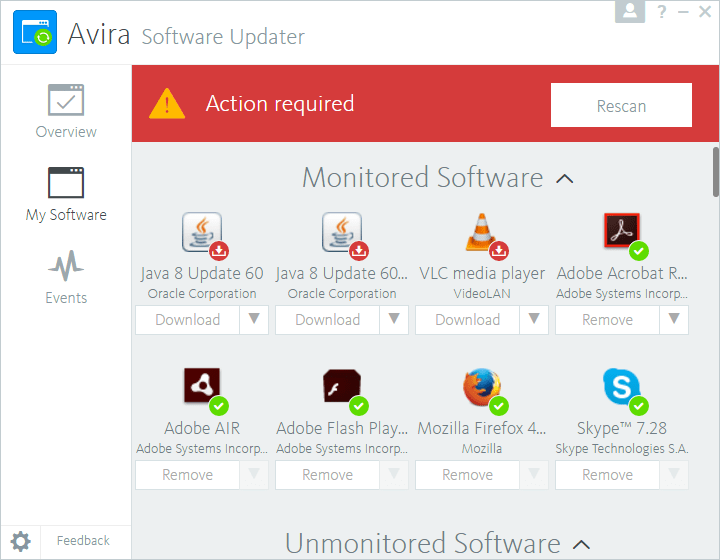Remove Skype 7.28 from monitoring
The height and width of the screenshot is (560, 720).
[x=608, y=475]
